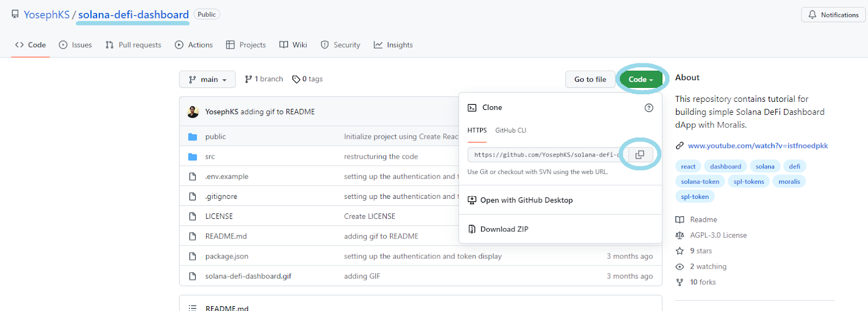This screenshot has height=311, width=868.
Task: Open the YosephKS owner link
Action: click(x=47, y=15)
